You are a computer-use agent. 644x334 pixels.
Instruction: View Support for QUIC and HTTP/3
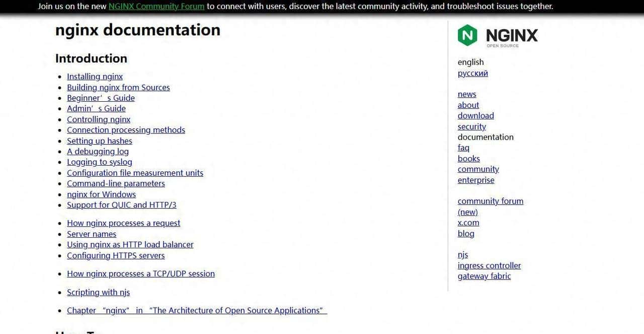122,205
